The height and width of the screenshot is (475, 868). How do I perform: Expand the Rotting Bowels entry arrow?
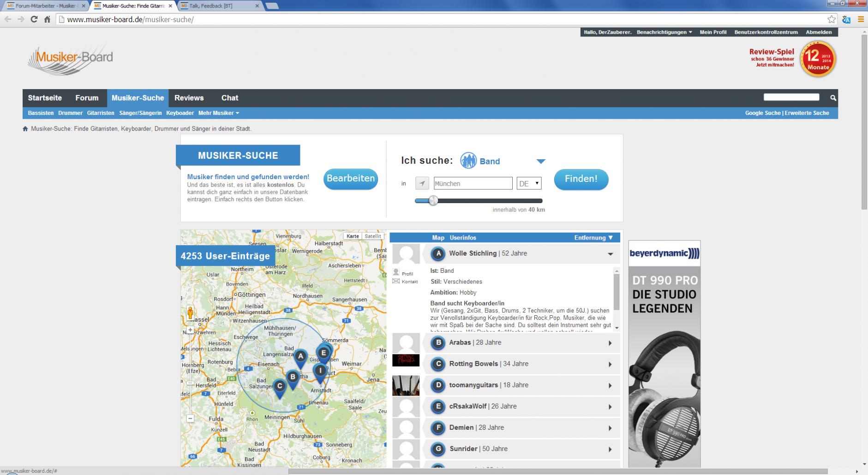point(610,364)
